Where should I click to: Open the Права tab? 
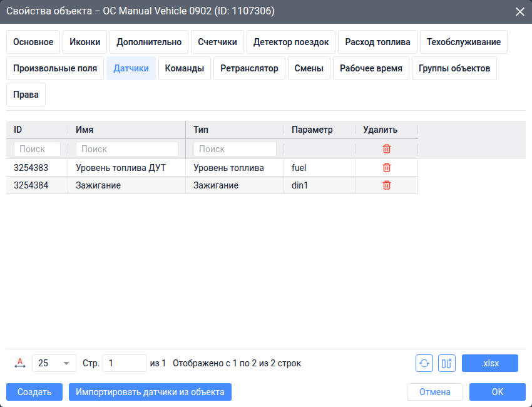(26, 95)
